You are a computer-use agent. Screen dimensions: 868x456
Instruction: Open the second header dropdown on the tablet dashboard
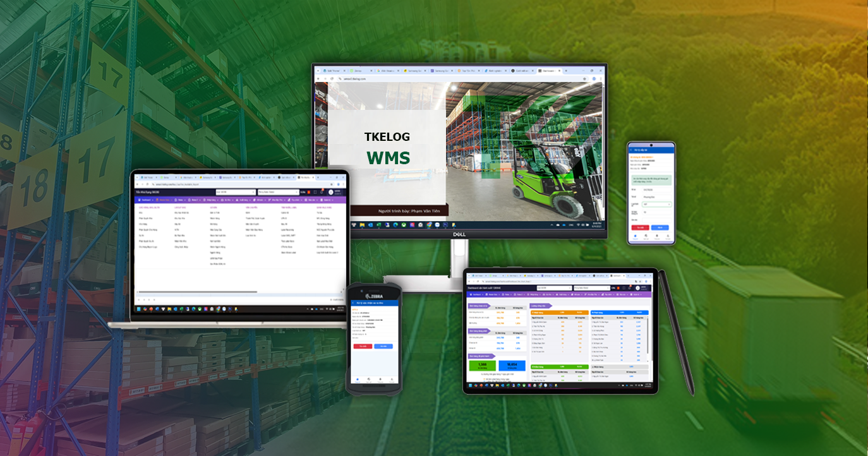592,288
